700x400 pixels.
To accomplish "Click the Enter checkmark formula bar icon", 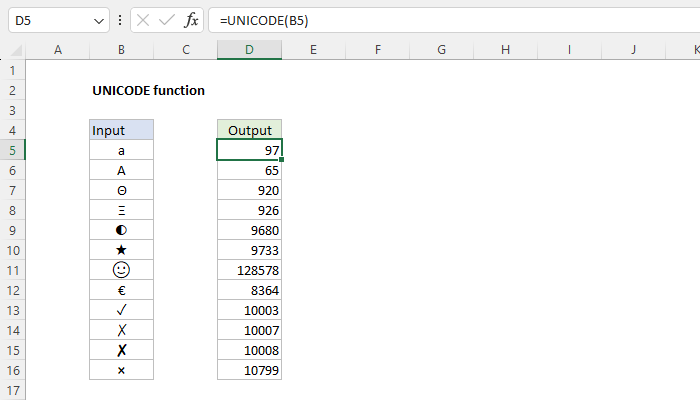I will coord(167,20).
